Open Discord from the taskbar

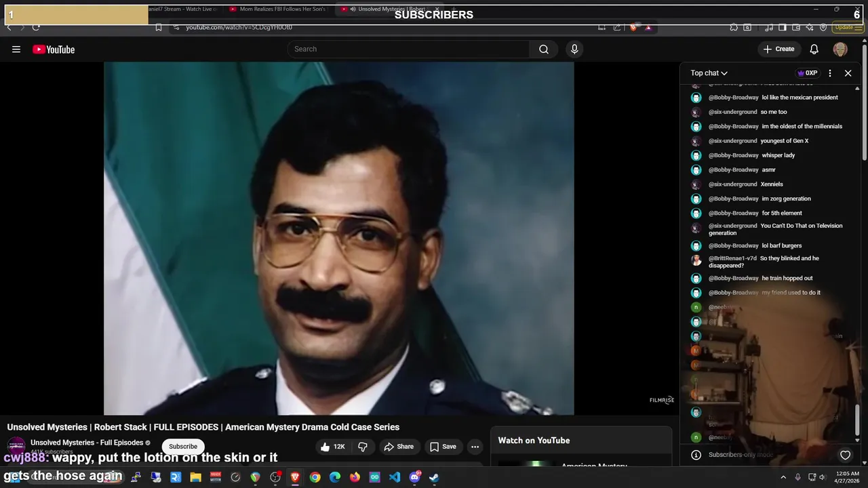pyautogui.click(x=414, y=477)
